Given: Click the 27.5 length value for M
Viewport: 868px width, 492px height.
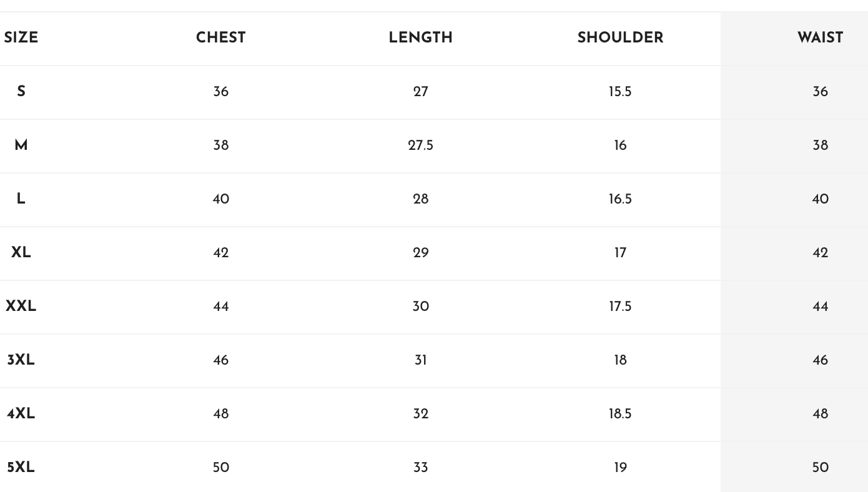Looking at the screenshot, I should [x=420, y=145].
